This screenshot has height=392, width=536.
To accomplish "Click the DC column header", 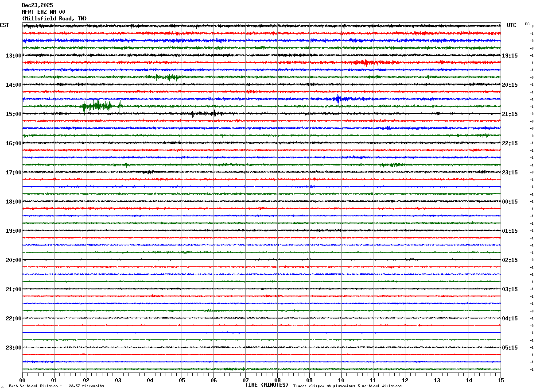I will [x=527, y=24].
